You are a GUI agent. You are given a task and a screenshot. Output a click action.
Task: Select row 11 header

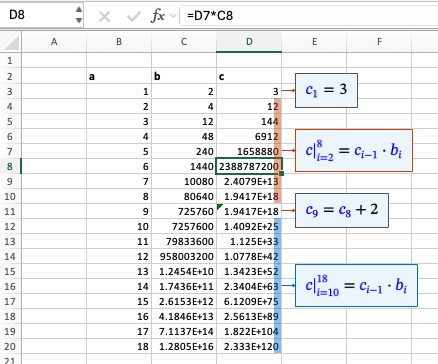(x=10, y=211)
